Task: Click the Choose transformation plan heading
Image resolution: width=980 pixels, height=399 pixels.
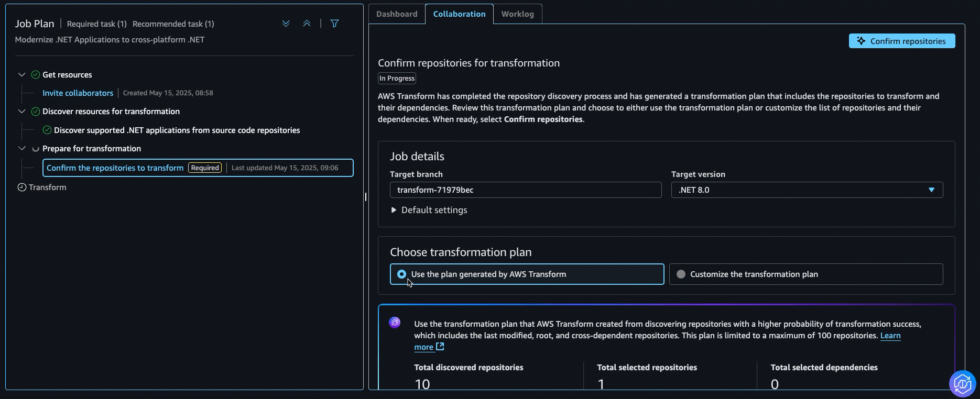Action: point(461,252)
